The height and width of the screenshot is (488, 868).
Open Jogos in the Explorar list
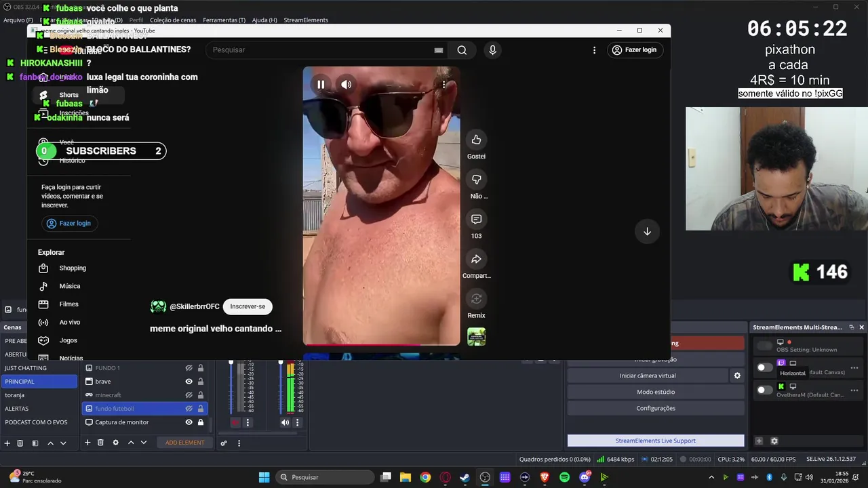(x=68, y=340)
